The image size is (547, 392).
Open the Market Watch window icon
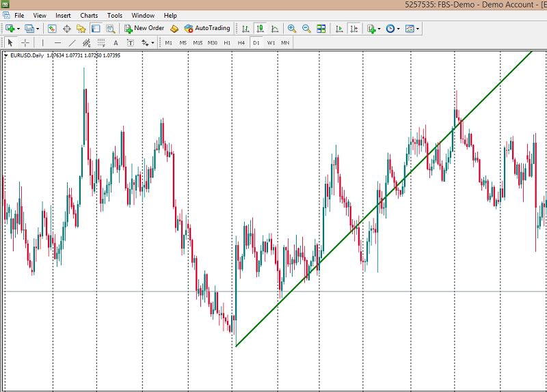click(x=52, y=29)
